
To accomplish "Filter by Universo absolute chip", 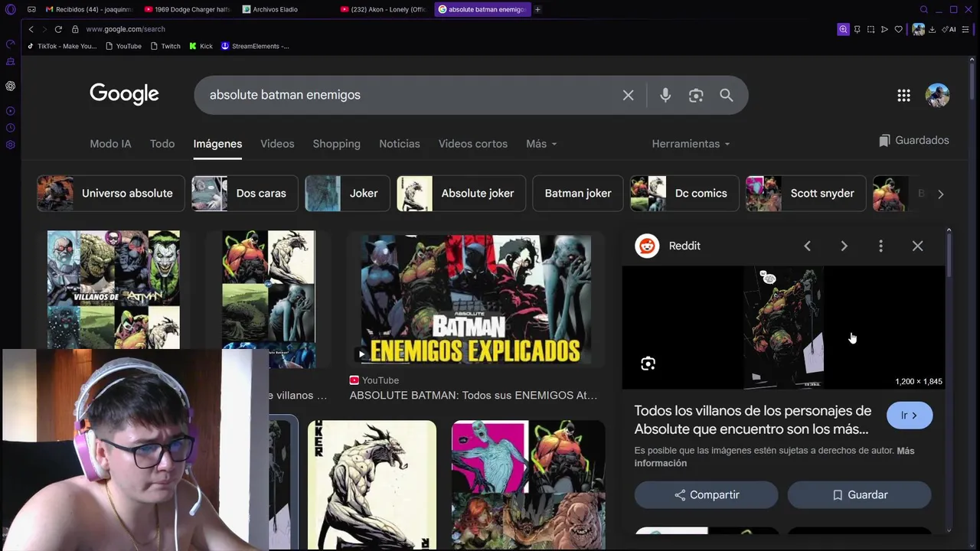I will point(111,194).
